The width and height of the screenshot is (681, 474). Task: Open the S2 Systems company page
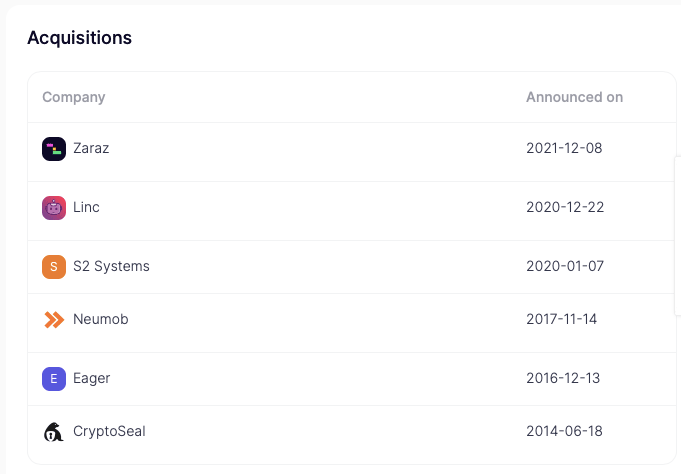tap(111, 266)
